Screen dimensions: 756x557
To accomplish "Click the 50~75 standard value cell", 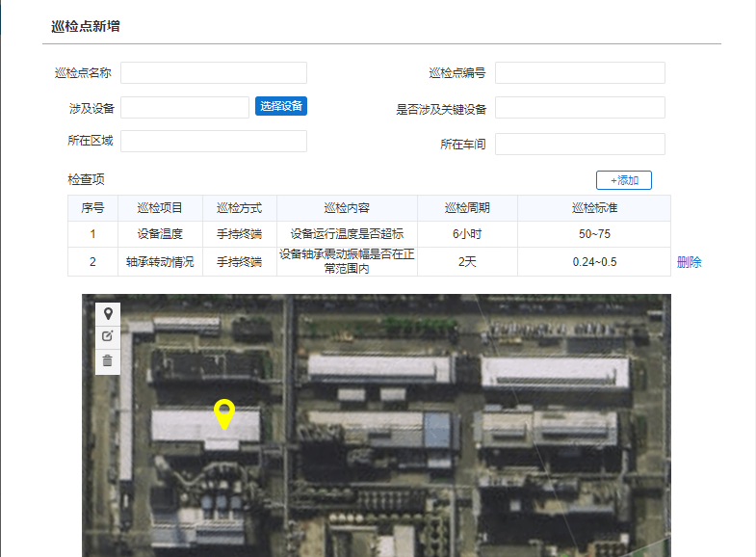I will click(593, 234).
